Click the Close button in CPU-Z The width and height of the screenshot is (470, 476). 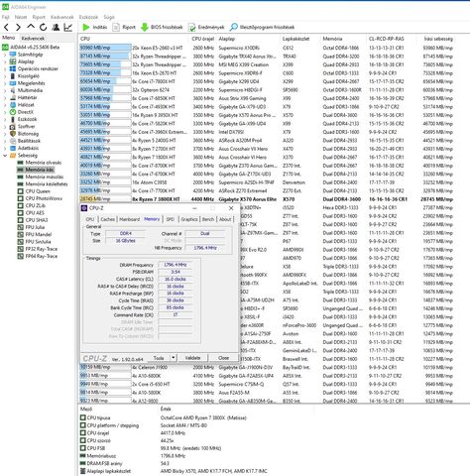(x=223, y=358)
